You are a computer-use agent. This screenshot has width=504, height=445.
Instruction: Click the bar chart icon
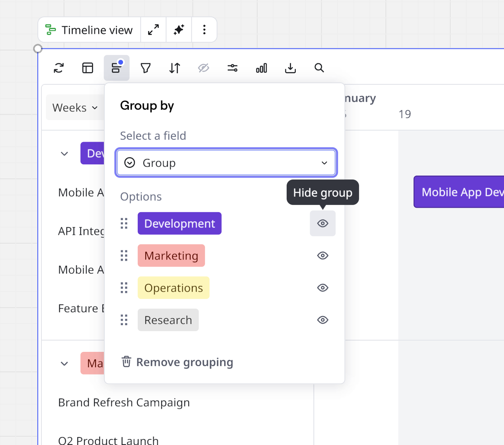(262, 68)
